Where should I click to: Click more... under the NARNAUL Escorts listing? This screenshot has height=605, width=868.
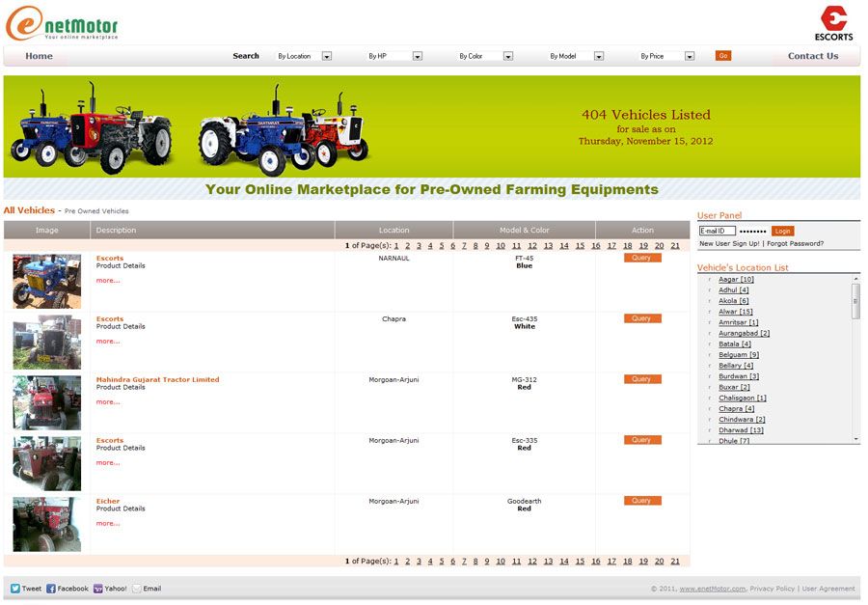coord(108,281)
